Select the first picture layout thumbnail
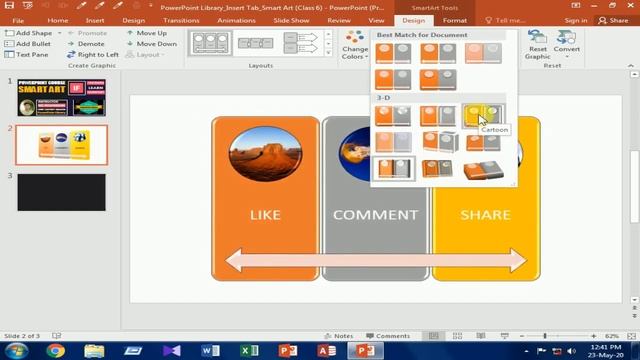Viewport: 640px width, 360px height. (x=210, y=43)
